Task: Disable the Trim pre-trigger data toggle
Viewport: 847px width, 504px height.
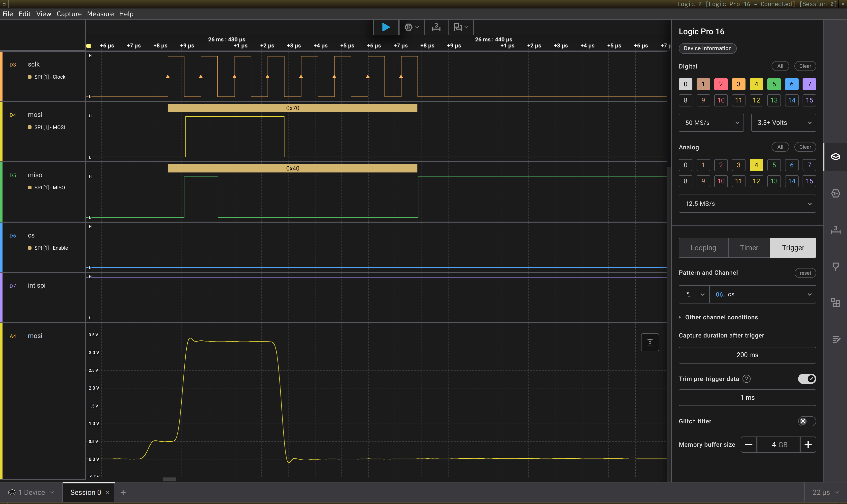Action: tap(807, 379)
